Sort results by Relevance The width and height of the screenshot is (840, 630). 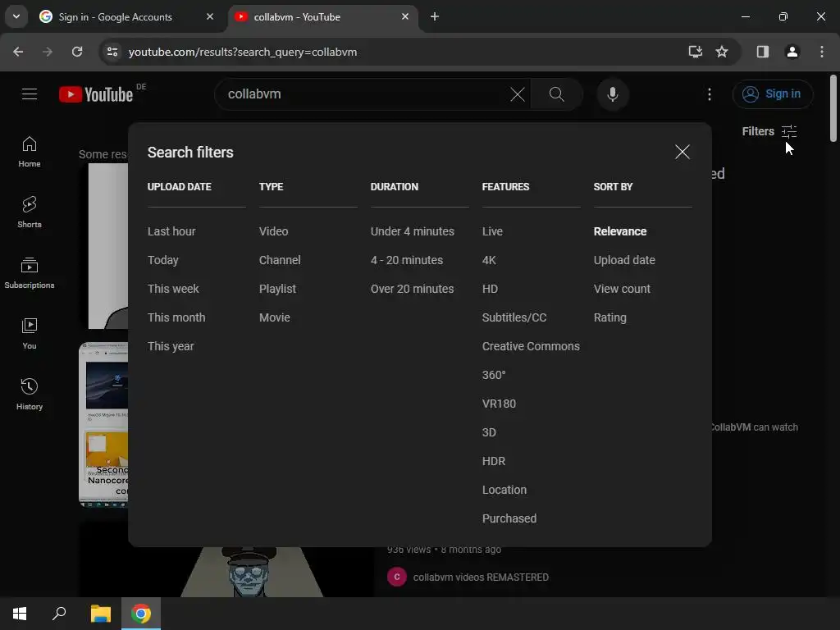point(620,231)
